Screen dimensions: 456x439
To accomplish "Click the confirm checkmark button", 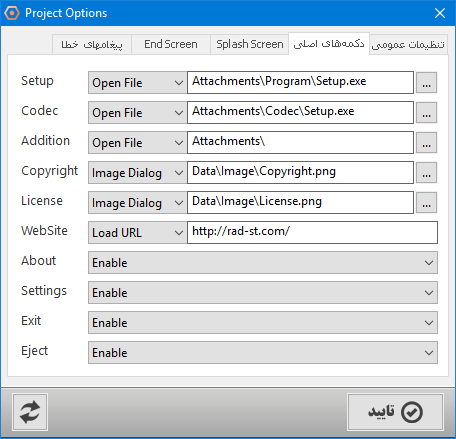I will pos(395,412).
